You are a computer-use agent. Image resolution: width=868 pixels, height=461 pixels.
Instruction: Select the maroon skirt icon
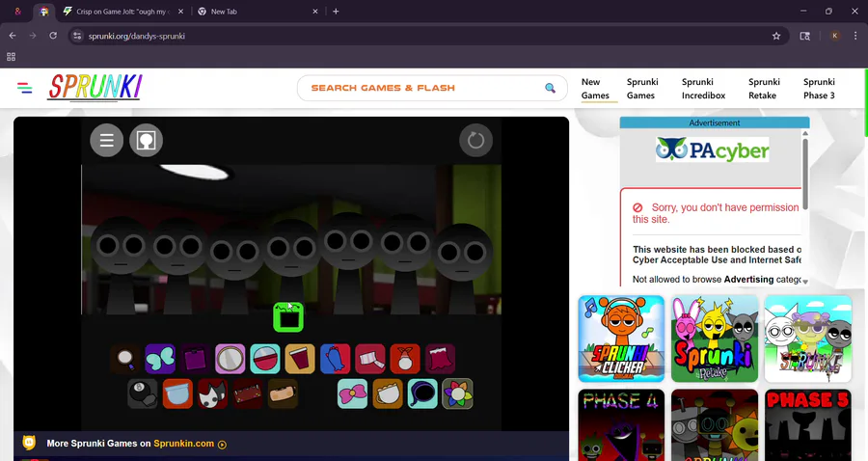440,359
